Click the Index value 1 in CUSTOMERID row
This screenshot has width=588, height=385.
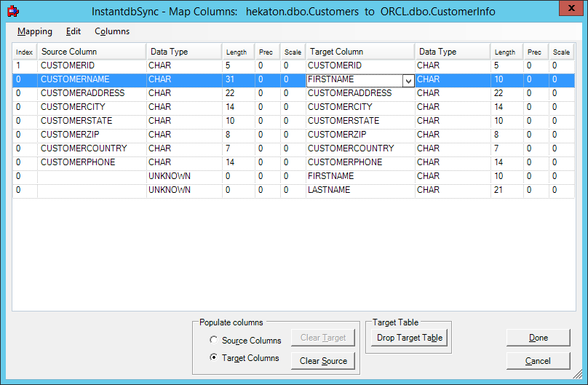pyautogui.click(x=25, y=66)
